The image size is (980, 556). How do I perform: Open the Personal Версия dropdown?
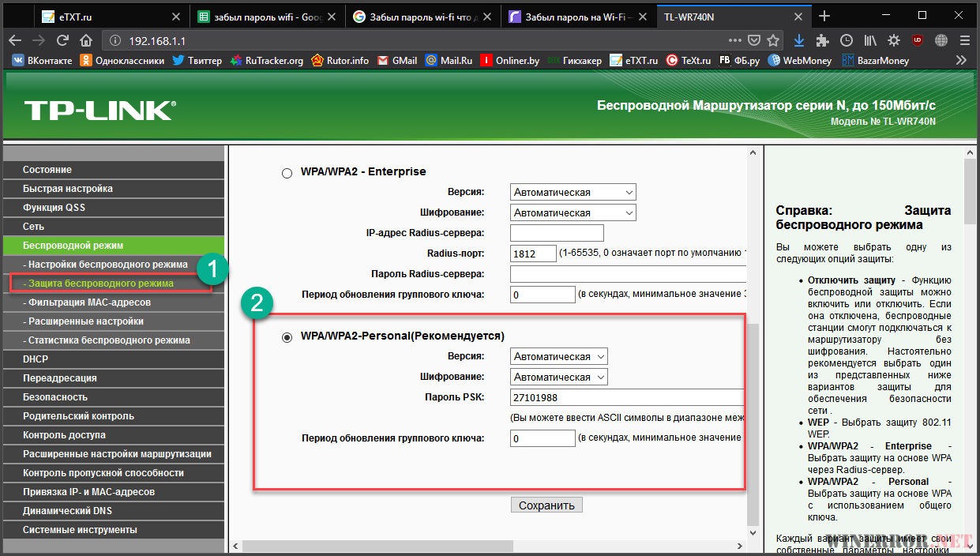click(x=559, y=356)
